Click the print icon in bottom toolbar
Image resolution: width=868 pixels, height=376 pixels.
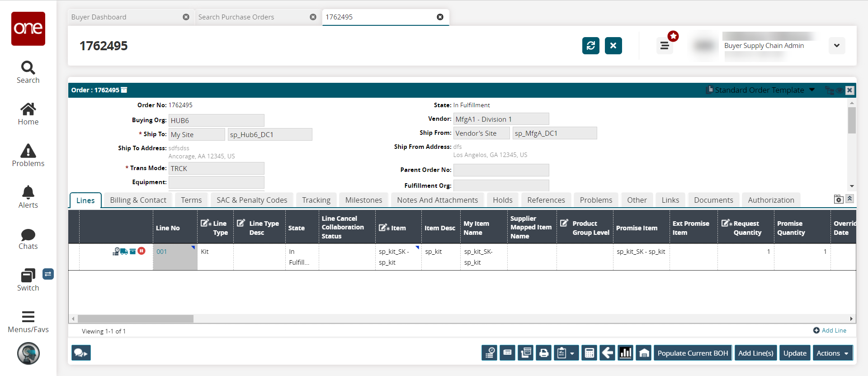[544, 353]
